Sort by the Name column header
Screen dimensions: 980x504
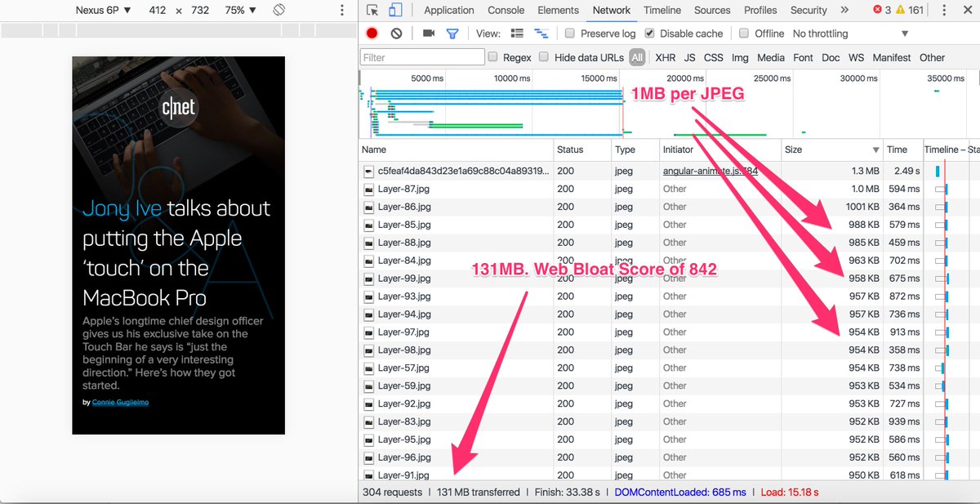tap(457, 150)
